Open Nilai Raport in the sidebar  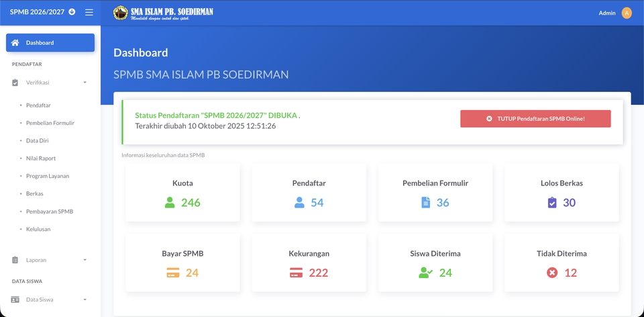click(41, 158)
